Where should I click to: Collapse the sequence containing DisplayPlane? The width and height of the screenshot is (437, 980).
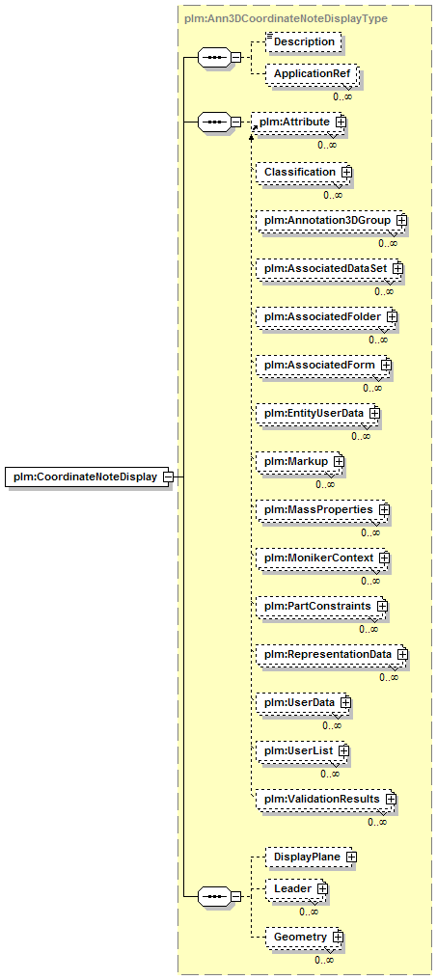235,896
